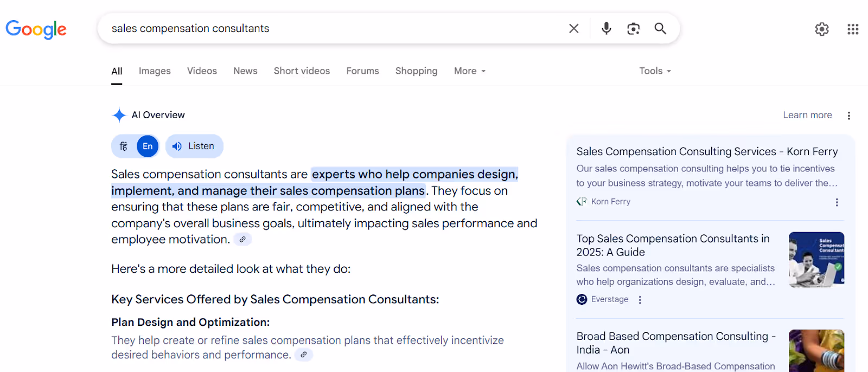This screenshot has width=868, height=372.
Task: Click the three-dot menu next to Everstage
Action: pos(640,300)
